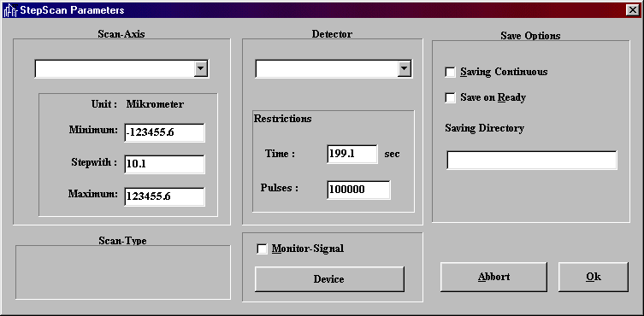Click the Abbort button

tap(493, 277)
